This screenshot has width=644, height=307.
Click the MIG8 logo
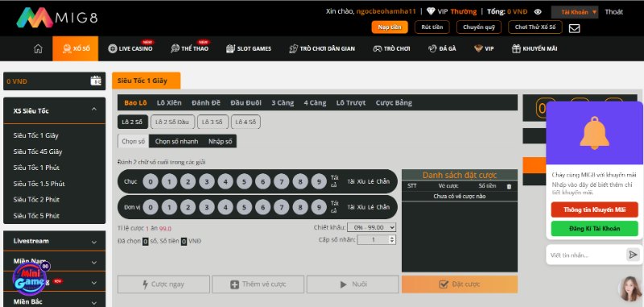pyautogui.click(x=57, y=18)
